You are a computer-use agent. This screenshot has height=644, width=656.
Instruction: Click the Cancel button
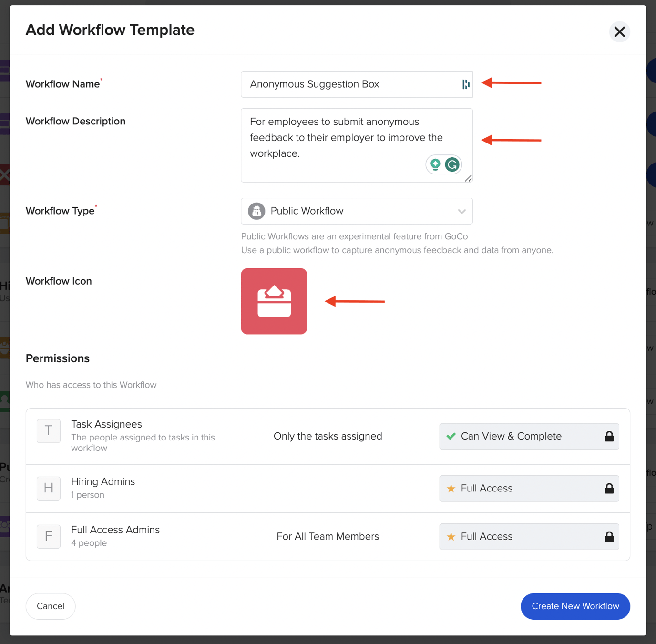[50, 606]
